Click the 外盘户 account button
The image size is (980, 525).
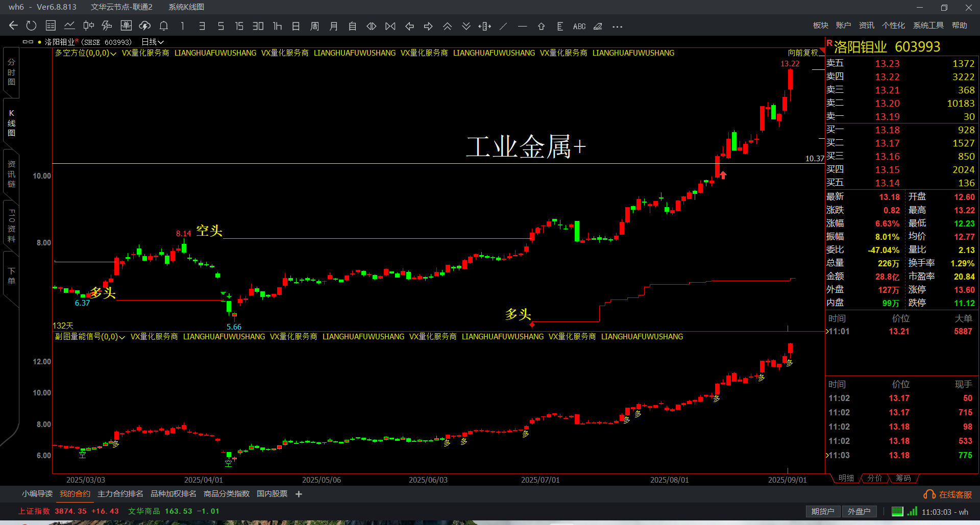click(x=859, y=512)
